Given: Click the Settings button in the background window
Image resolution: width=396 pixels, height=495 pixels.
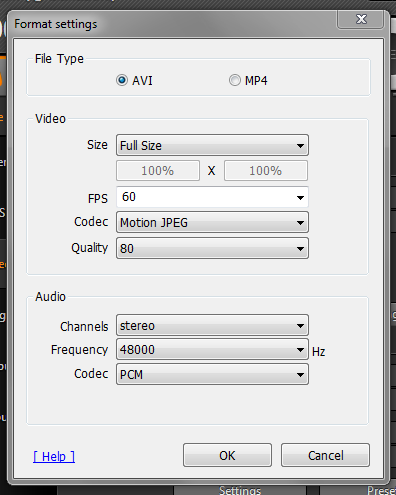Looking at the screenshot, I should tap(240, 490).
